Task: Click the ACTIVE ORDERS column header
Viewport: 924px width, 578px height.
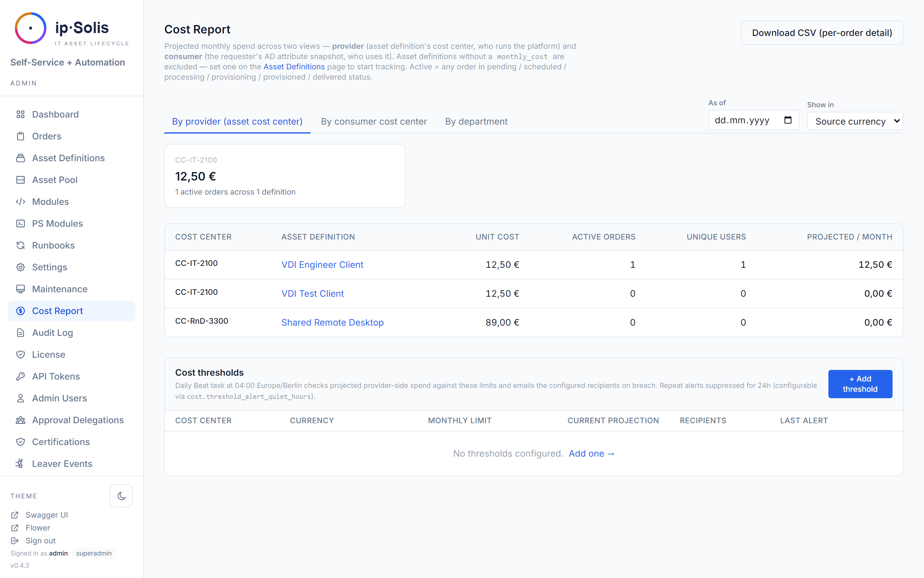Action: [x=604, y=237]
